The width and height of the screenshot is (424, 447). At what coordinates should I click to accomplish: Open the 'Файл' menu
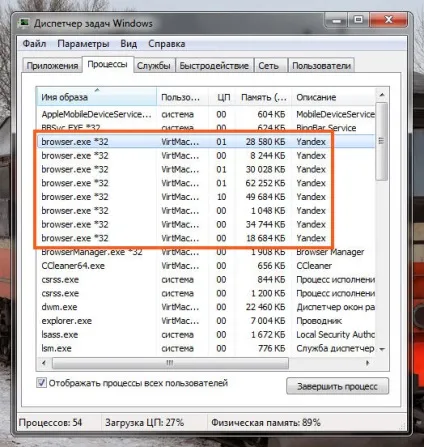[x=34, y=44]
